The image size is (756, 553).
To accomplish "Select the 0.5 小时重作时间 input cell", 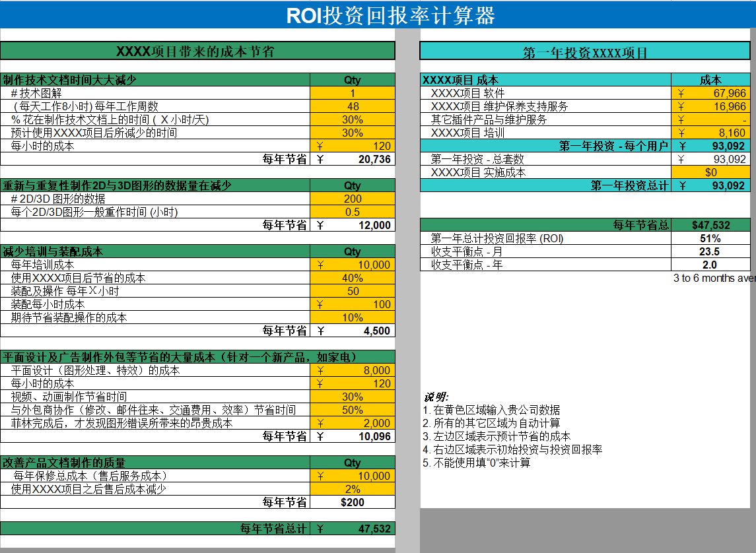I will pos(353,212).
